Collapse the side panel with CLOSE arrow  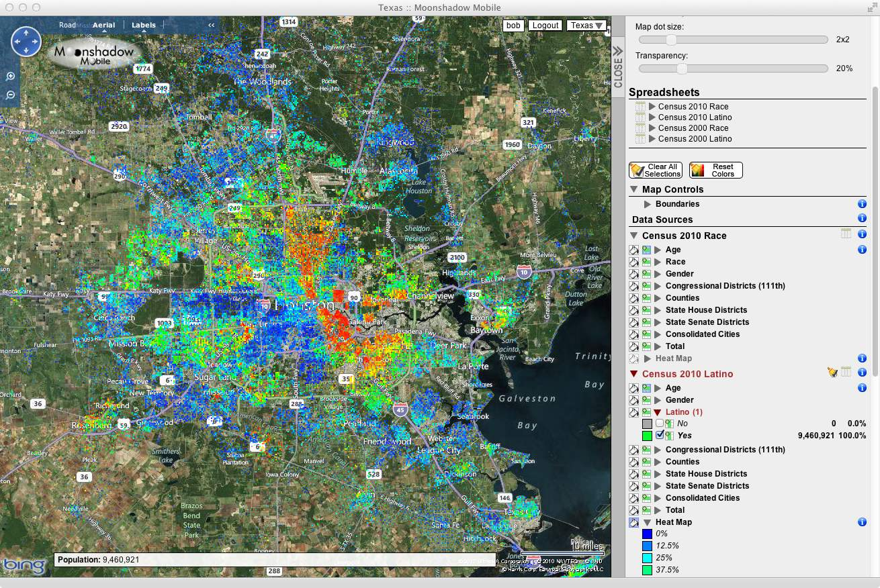618,66
